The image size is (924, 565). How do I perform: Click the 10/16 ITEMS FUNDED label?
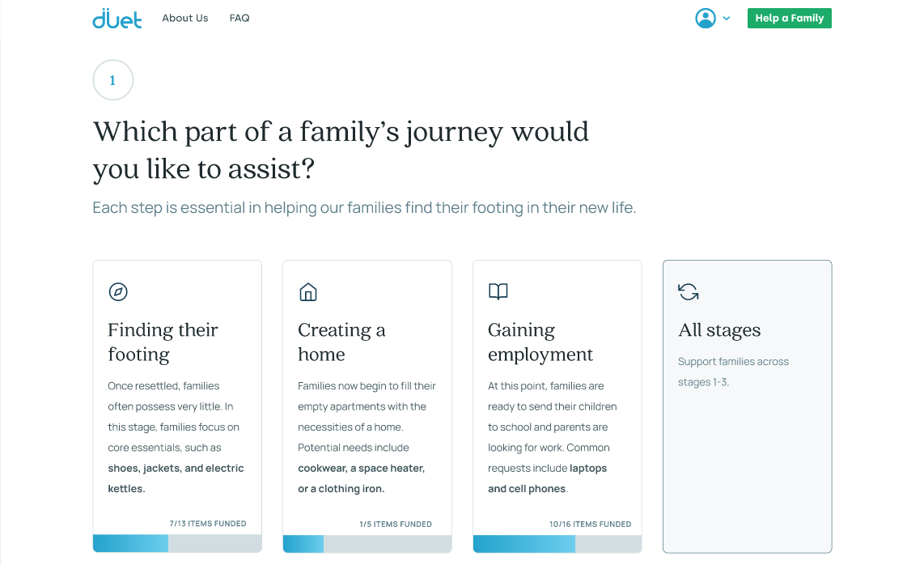click(x=590, y=524)
